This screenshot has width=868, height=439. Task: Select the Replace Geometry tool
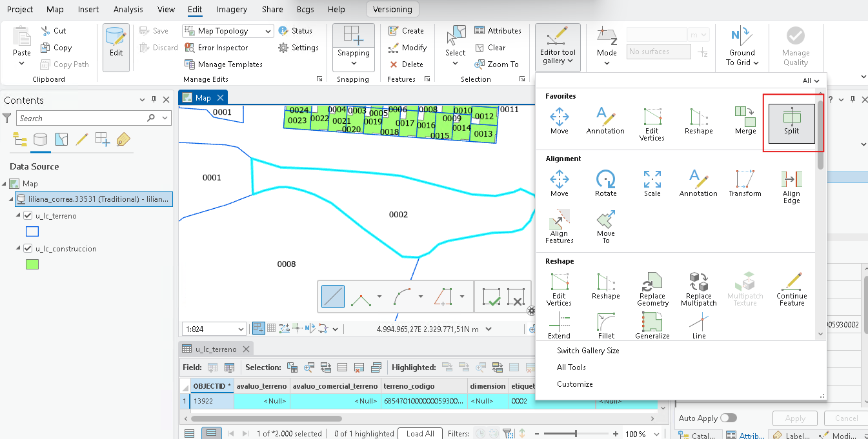(x=652, y=289)
